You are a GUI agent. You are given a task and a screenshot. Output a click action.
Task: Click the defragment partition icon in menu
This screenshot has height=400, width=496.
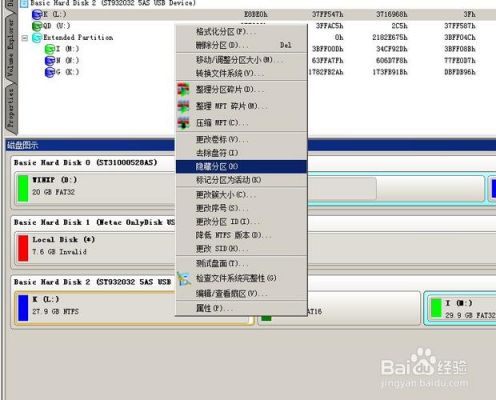point(183,89)
